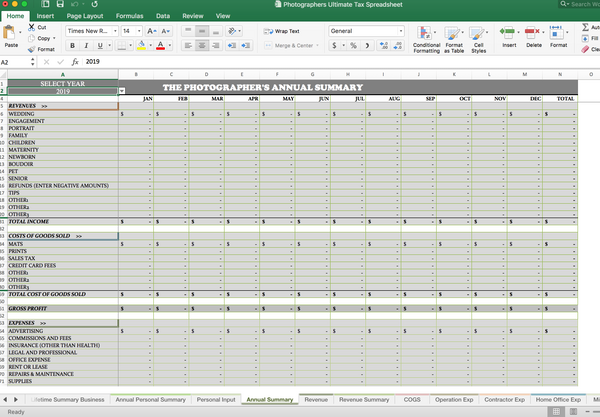Align text right
The image size is (600, 417).
[x=216, y=46]
